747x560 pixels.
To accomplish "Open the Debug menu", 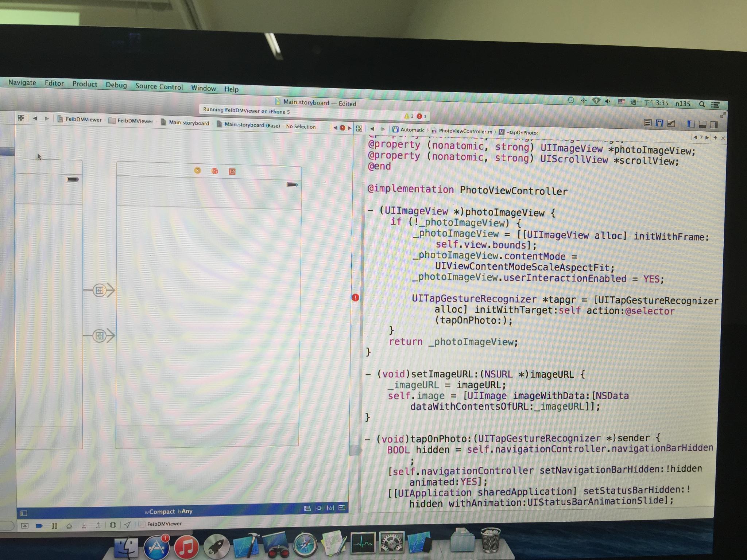I will click(x=116, y=85).
